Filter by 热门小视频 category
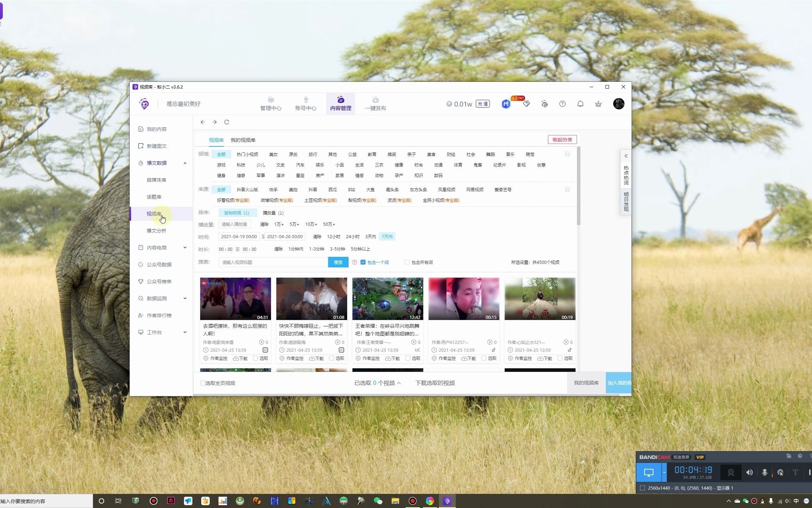 [247, 155]
